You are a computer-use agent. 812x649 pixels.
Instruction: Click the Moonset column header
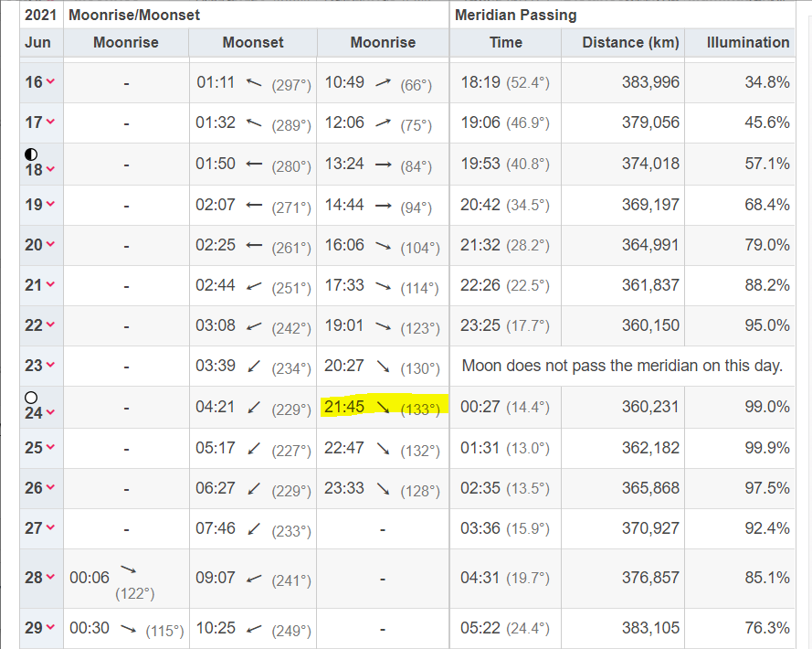253,42
